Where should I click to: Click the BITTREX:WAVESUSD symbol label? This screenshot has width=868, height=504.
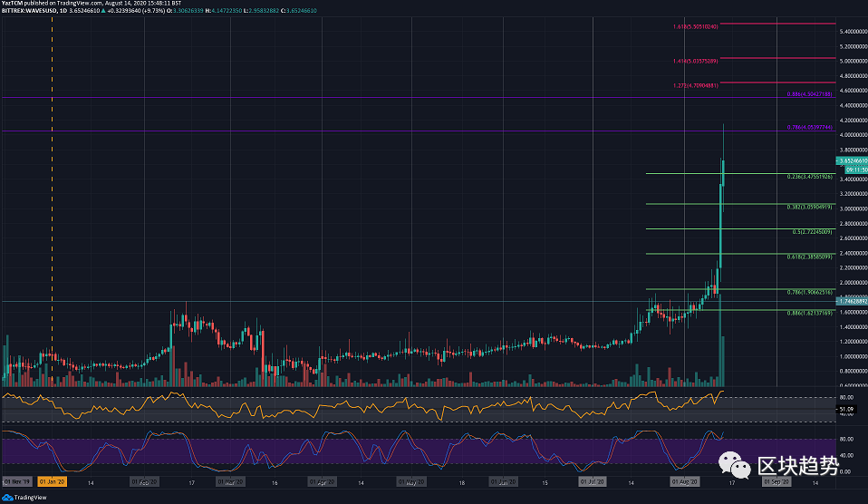pyautogui.click(x=29, y=11)
